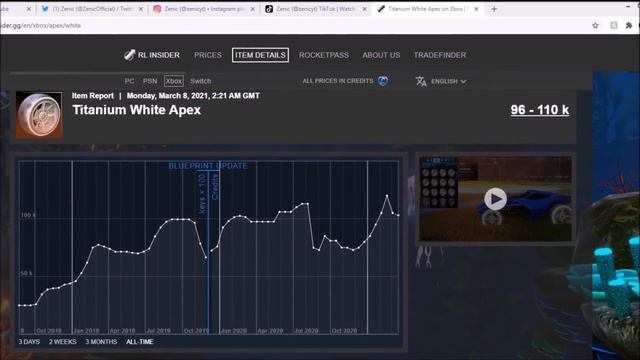This screenshot has width=640, height=360.
Task: Switch to the TikTok browser tab
Action: pyautogui.click(x=316, y=9)
